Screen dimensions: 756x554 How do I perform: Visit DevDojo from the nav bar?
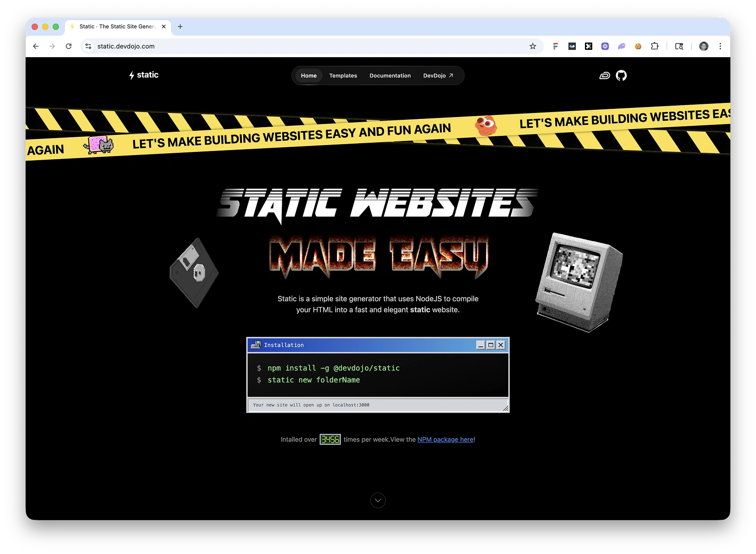click(438, 75)
